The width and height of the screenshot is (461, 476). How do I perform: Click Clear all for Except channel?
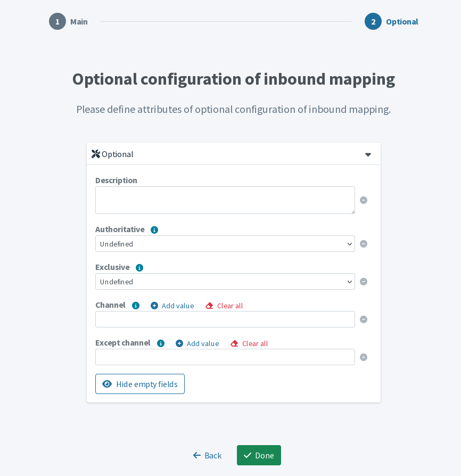(x=249, y=343)
